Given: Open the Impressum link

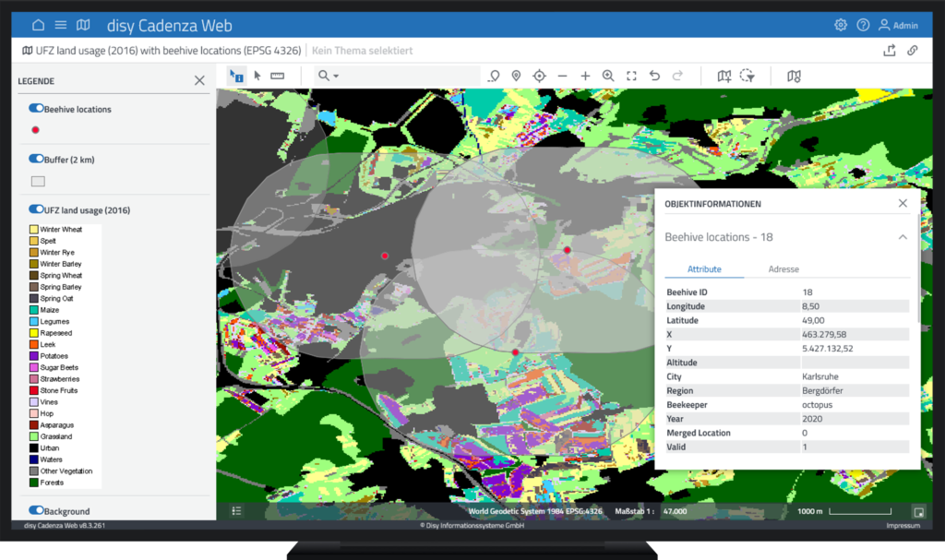Looking at the screenshot, I should [x=903, y=526].
